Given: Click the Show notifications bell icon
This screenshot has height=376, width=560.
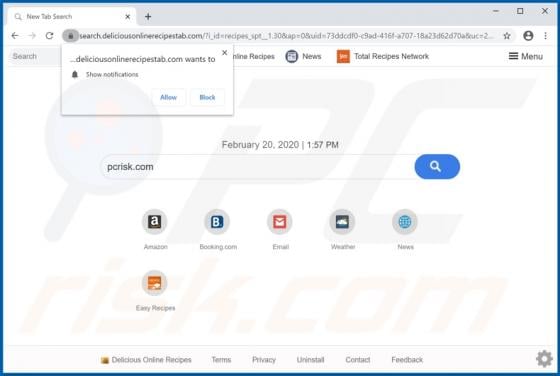Looking at the screenshot, I should pos(75,74).
